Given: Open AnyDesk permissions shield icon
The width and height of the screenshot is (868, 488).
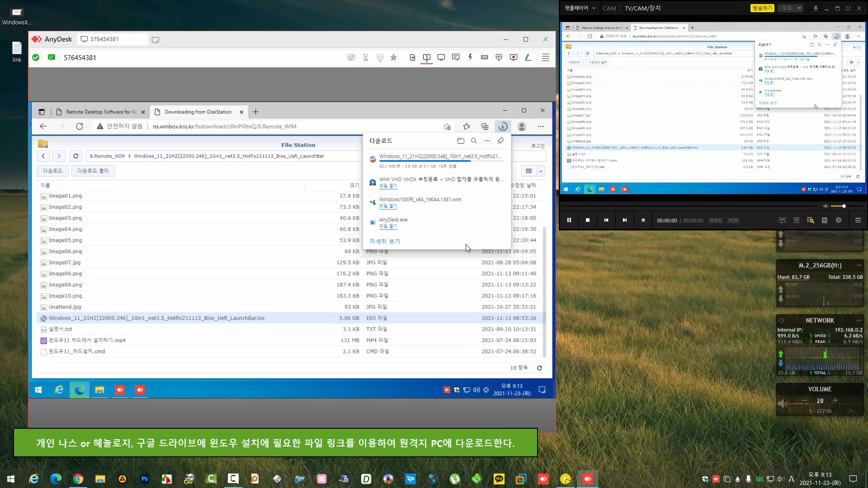Looking at the screenshot, I should (x=499, y=57).
